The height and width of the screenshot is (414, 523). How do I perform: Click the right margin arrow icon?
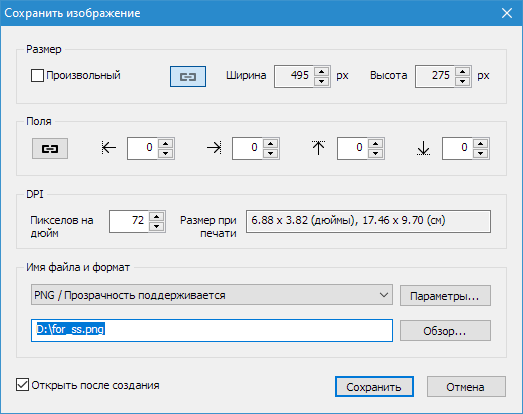click(214, 147)
